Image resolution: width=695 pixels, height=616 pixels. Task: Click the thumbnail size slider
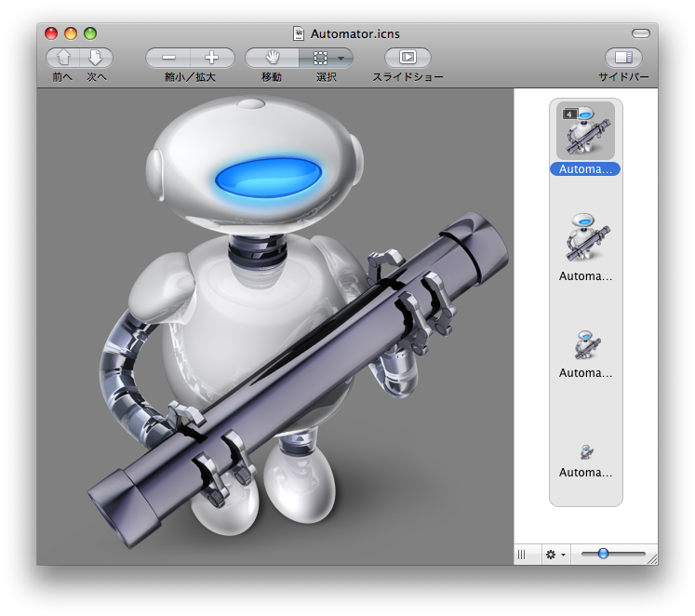(613, 554)
